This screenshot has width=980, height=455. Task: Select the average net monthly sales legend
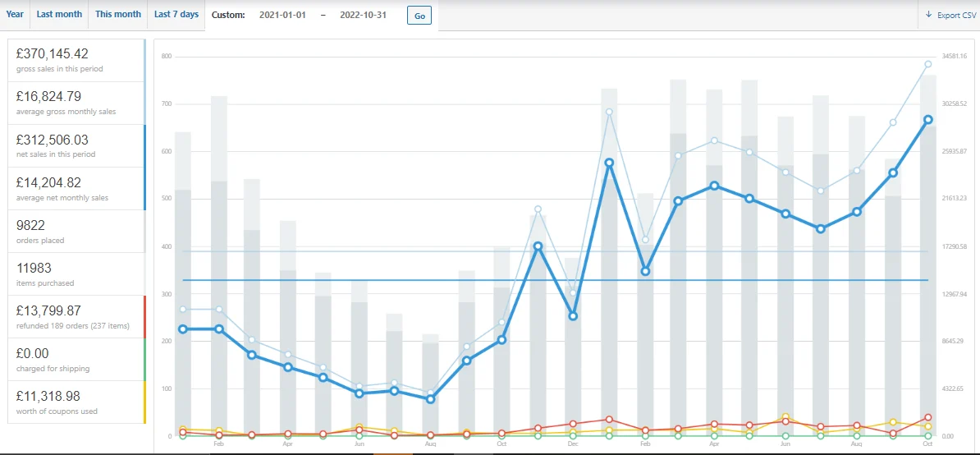[76, 189]
